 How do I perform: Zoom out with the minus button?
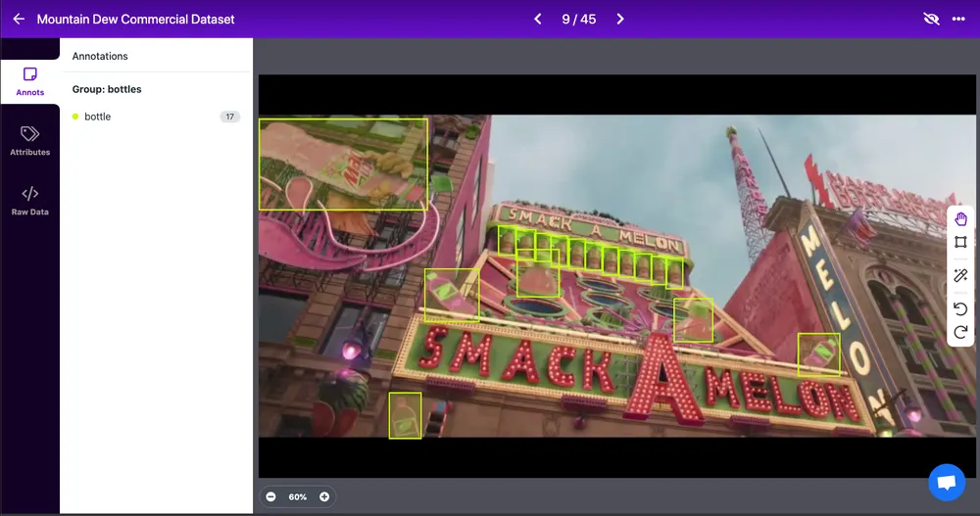[270, 496]
